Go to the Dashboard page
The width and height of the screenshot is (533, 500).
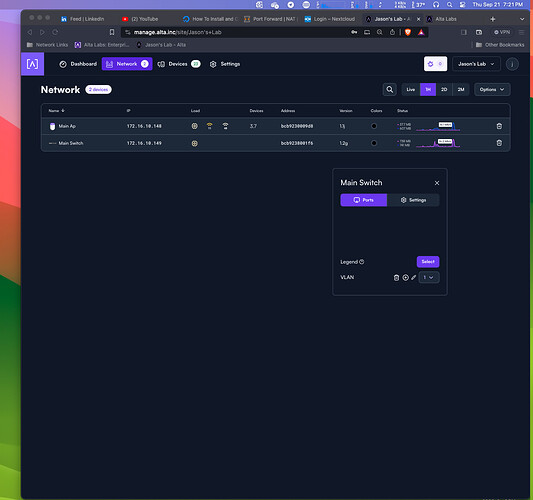click(x=78, y=64)
